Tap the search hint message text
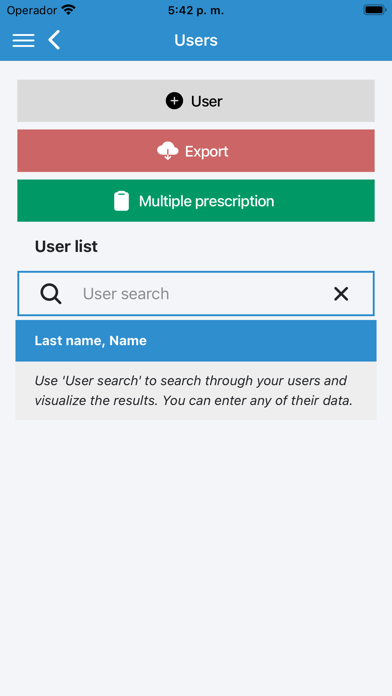Screen dimensions: 392x696 [194, 391]
